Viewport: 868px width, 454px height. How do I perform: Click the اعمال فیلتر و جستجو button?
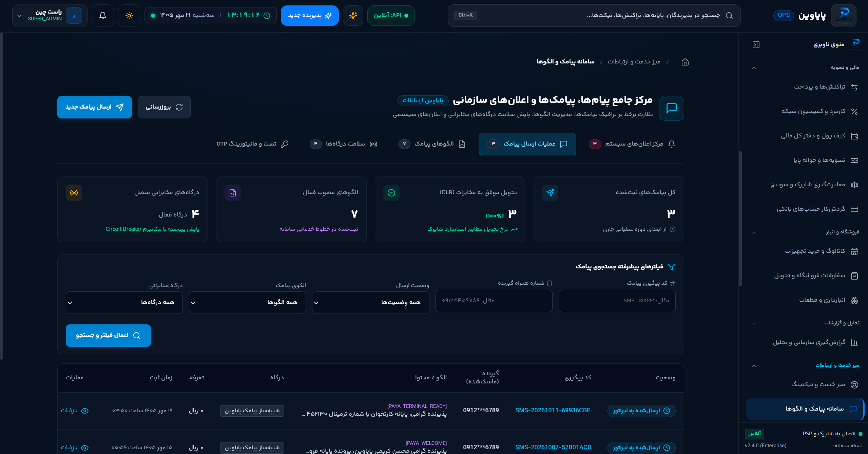(108, 336)
